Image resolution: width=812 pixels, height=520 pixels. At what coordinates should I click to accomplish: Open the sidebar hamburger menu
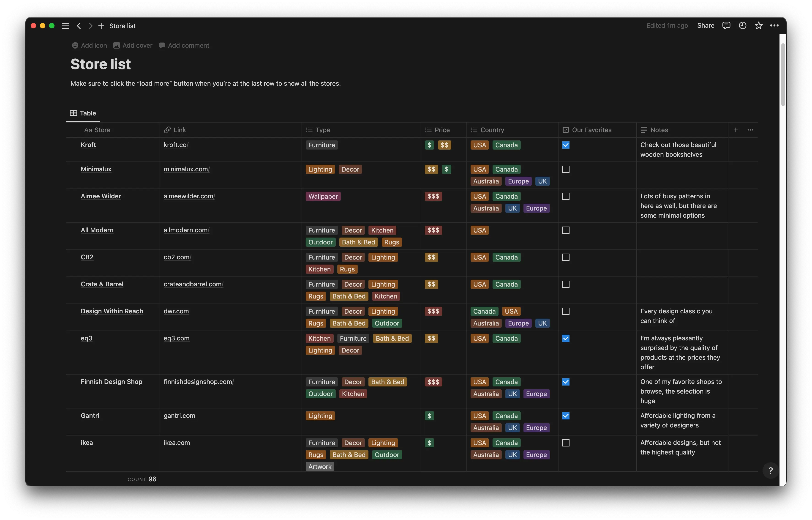(65, 26)
